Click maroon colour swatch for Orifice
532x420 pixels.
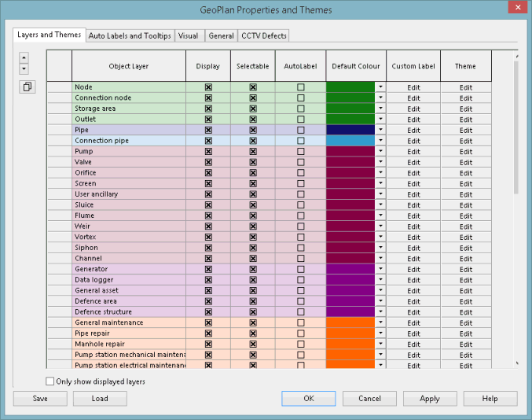pos(350,172)
